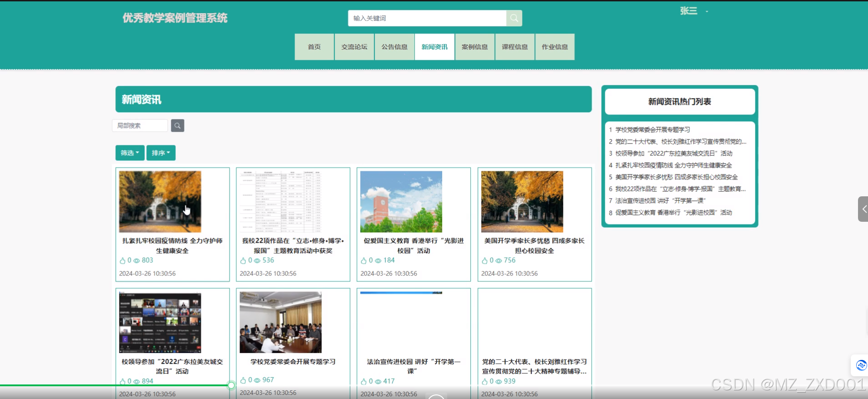The image size is (868, 399).
Task: Open thumbnail of 扎紧扎牢校园疫情防线 news
Action: (x=160, y=202)
